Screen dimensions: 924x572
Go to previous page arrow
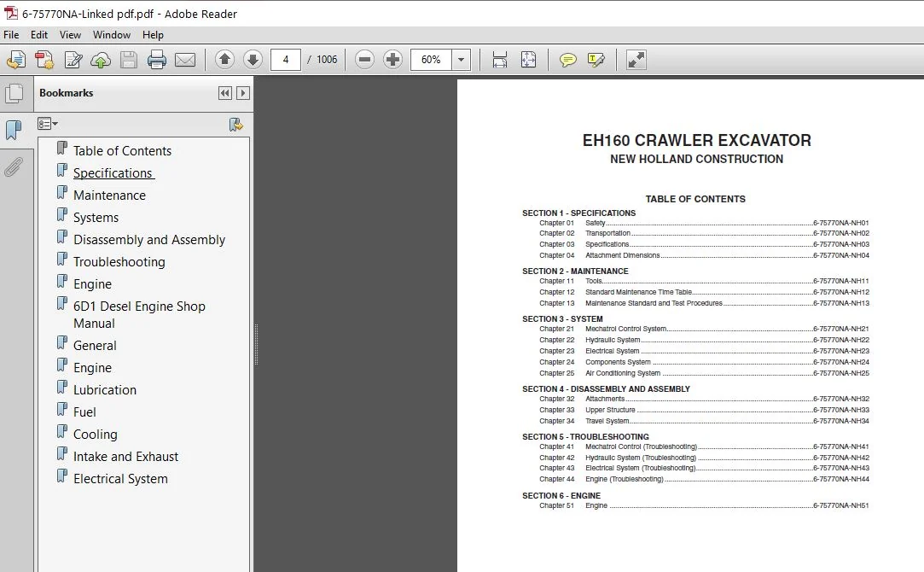point(224,60)
